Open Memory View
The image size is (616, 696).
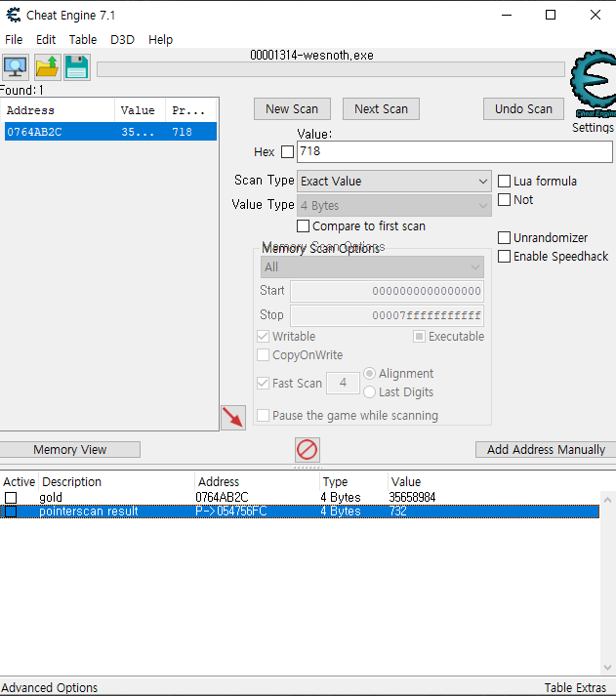click(x=69, y=450)
